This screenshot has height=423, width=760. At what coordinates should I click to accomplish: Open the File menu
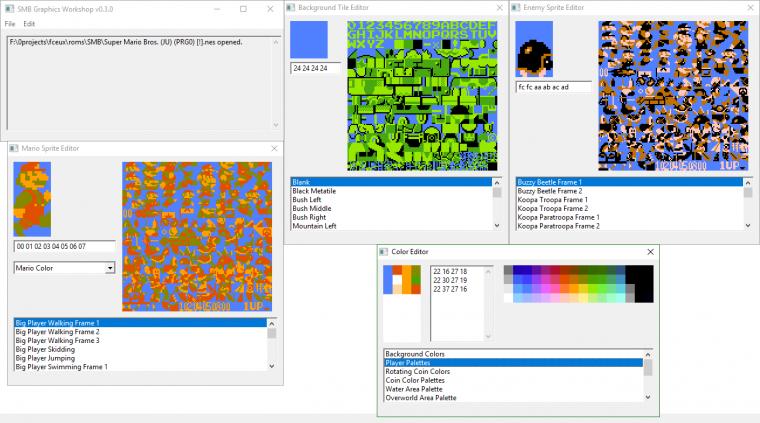[10, 23]
